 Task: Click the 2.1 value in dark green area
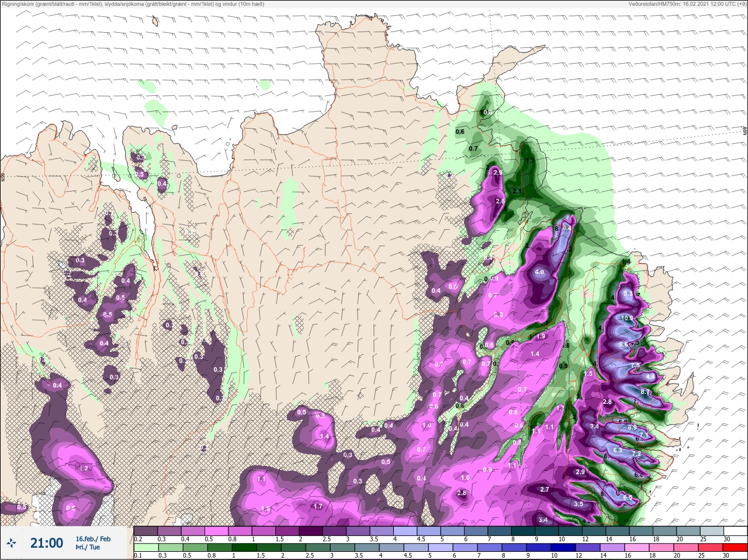pos(517,191)
